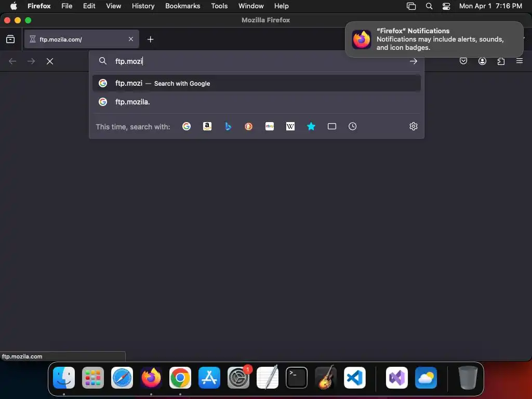This screenshot has height=399, width=532.
Task: Open the History menu
Action: click(143, 6)
